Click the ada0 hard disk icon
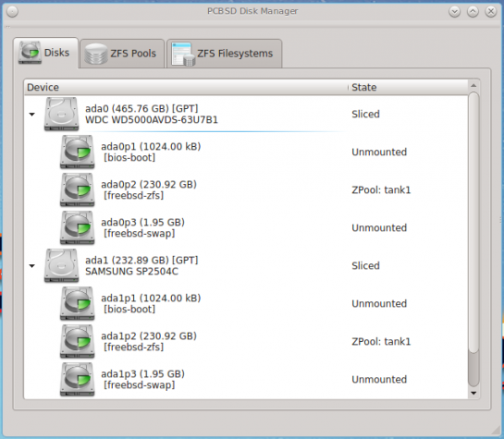 (x=61, y=114)
